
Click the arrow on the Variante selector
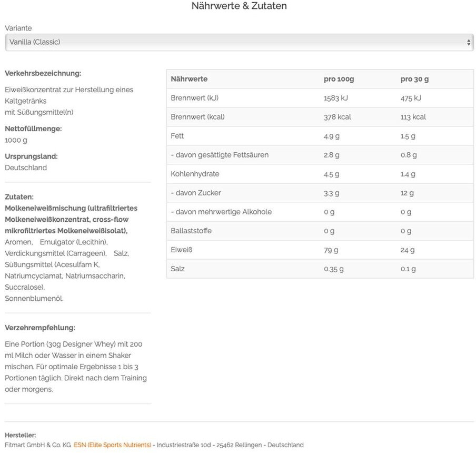tap(469, 42)
